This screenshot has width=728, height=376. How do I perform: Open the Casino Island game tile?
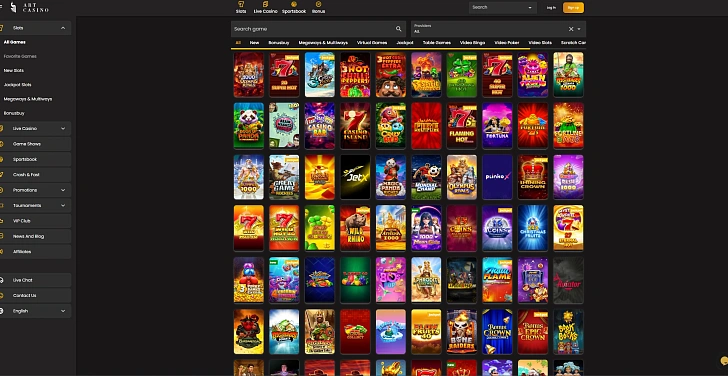pyautogui.click(x=355, y=126)
